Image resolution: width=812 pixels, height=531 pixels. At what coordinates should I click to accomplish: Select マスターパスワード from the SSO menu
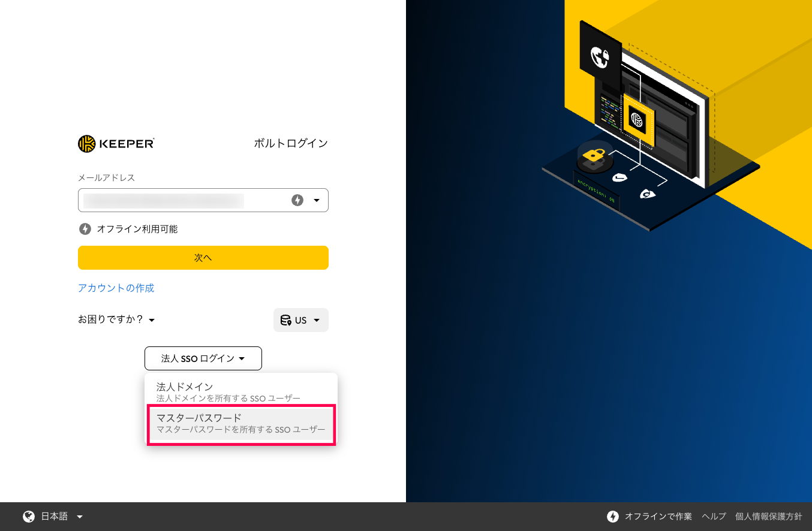[x=242, y=424]
